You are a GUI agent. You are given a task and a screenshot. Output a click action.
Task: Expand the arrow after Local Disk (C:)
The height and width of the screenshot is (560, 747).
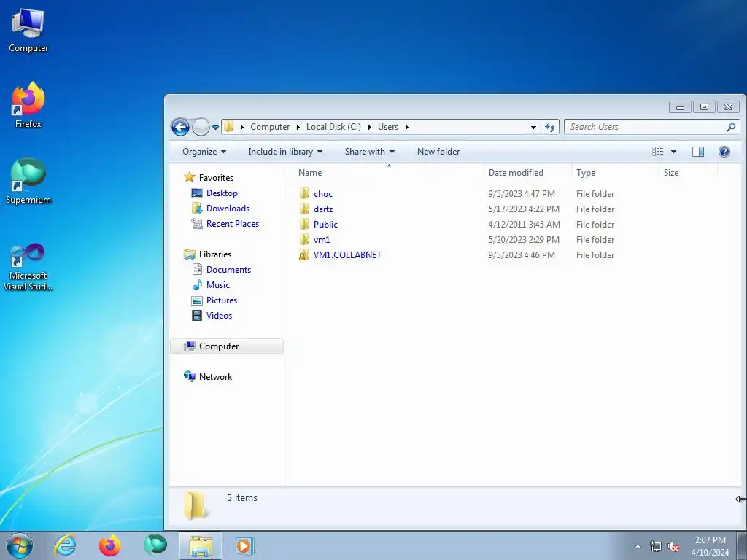[x=370, y=127]
